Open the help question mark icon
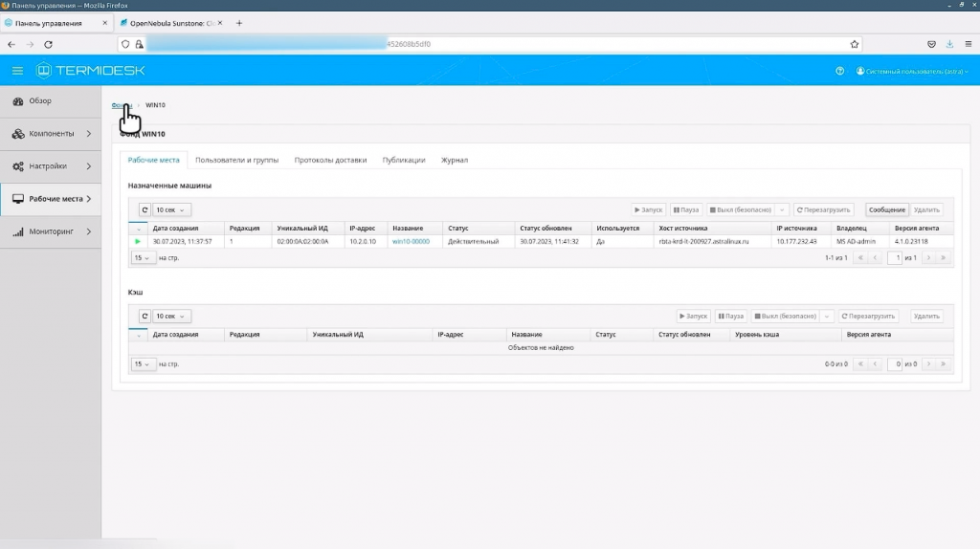The image size is (980, 549). (x=839, y=71)
